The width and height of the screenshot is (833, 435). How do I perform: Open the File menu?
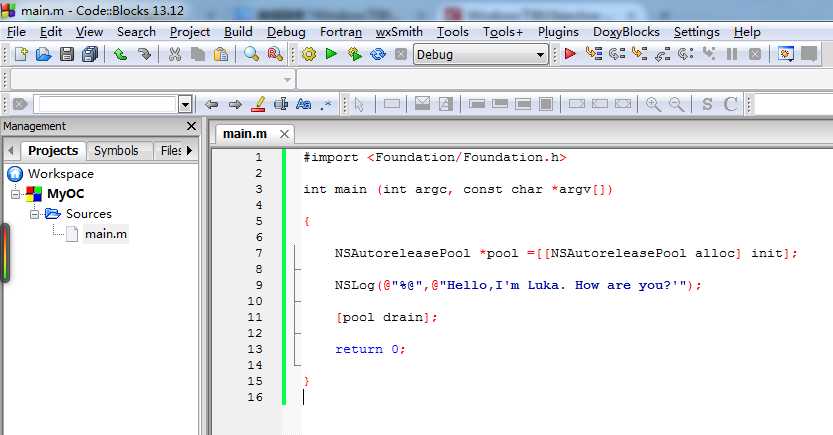pyautogui.click(x=16, y=32)
